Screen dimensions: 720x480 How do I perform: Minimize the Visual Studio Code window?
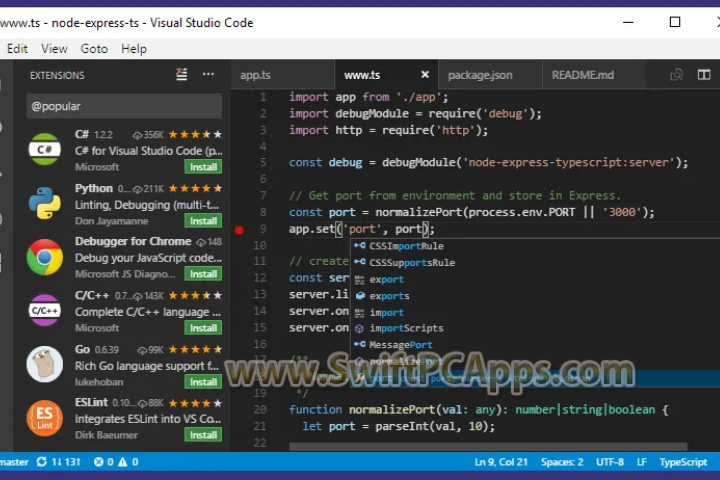tap(628, 22)
